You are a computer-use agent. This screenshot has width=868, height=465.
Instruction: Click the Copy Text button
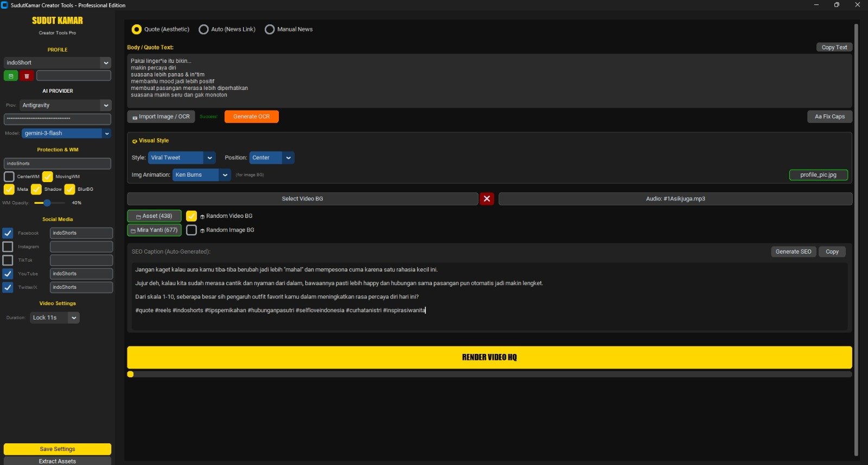834,47
